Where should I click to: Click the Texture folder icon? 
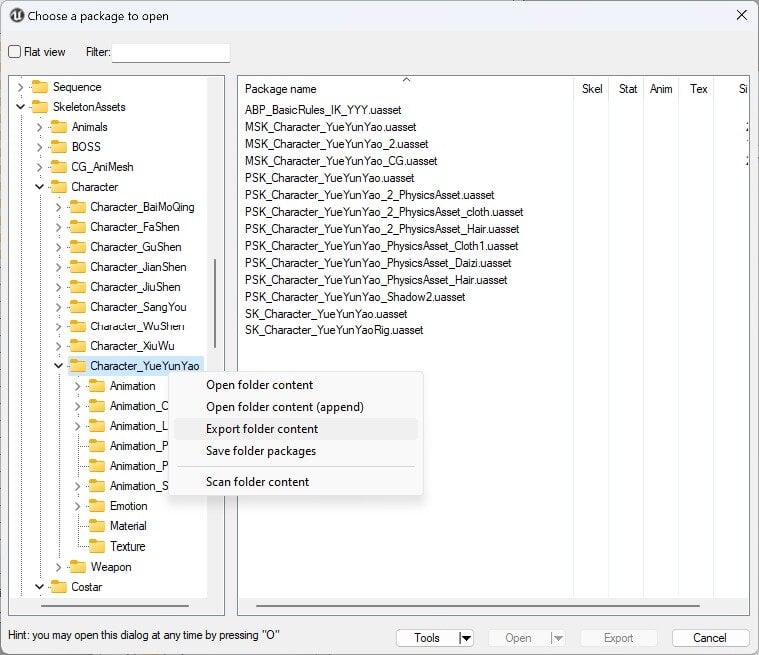(97, 546)
